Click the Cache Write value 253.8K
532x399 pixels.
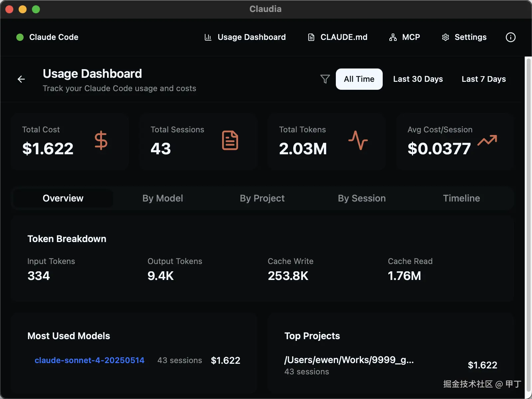288,276
